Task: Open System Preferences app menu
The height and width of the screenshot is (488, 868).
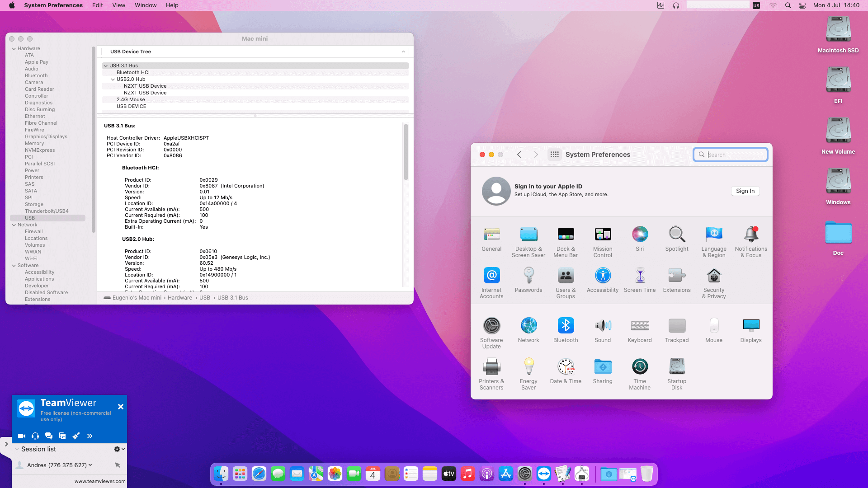Action: tap(53, 5)
